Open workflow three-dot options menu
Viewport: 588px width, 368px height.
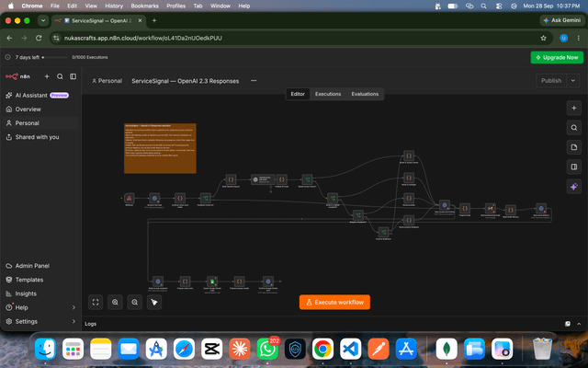254,81
